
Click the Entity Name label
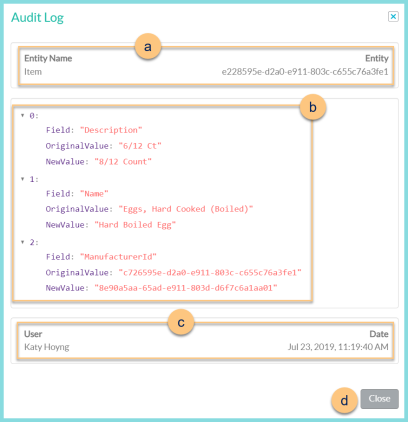tap(48, 58)
